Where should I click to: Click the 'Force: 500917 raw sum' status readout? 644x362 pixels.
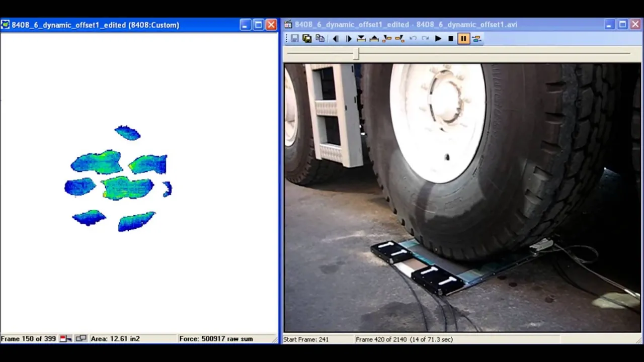216,339
